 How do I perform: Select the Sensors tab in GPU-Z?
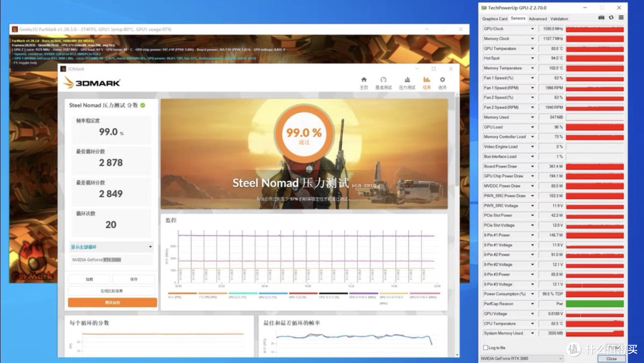point(518,18)
